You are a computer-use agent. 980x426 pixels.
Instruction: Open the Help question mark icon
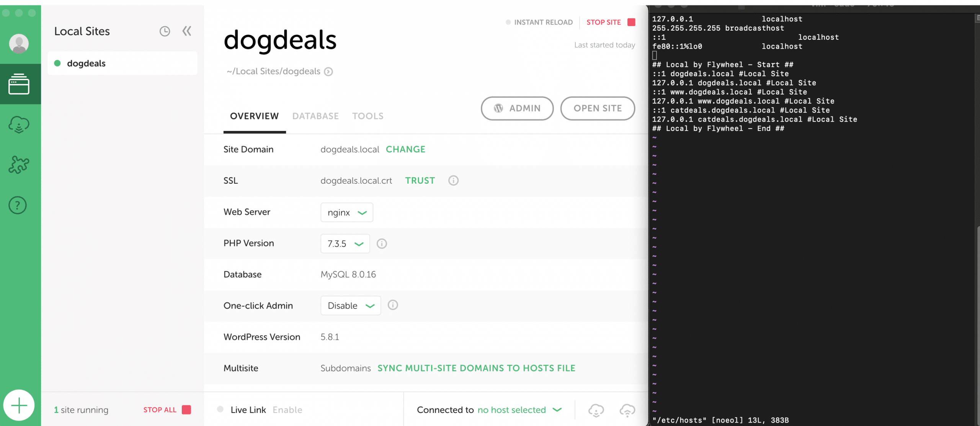tap(18, 206)
